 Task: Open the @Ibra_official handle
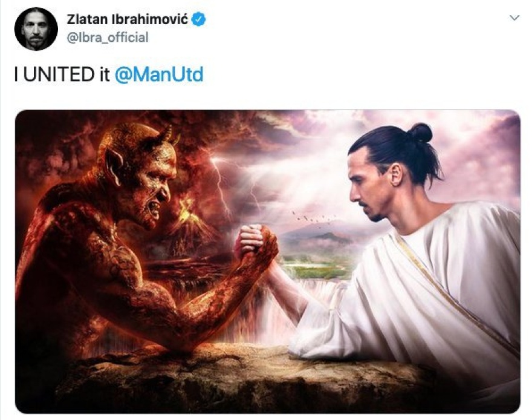click(x=108, y=38)
